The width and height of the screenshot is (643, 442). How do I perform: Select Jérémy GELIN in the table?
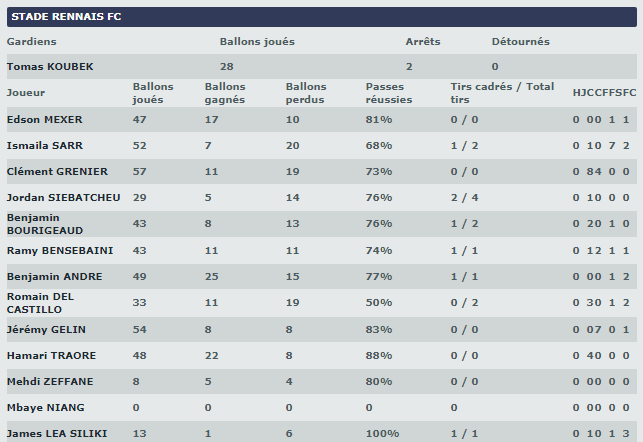[42, 329]
